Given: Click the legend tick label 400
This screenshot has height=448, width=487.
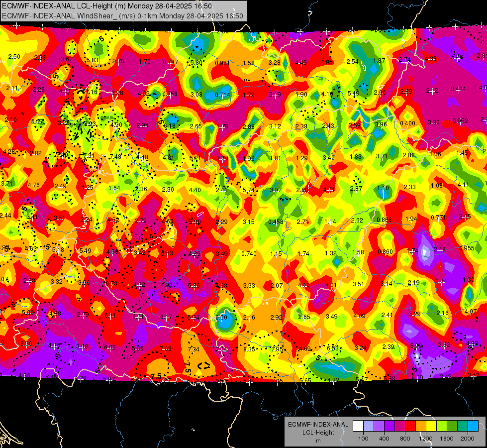Looking at the screenshot, I should point(384,439).
